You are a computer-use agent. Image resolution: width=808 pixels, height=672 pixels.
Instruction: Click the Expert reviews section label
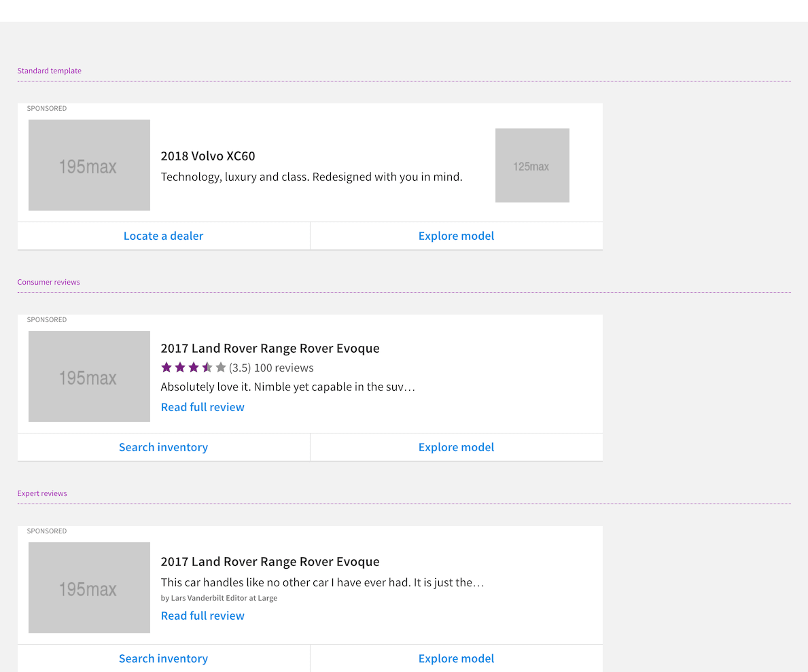[42, 493]
